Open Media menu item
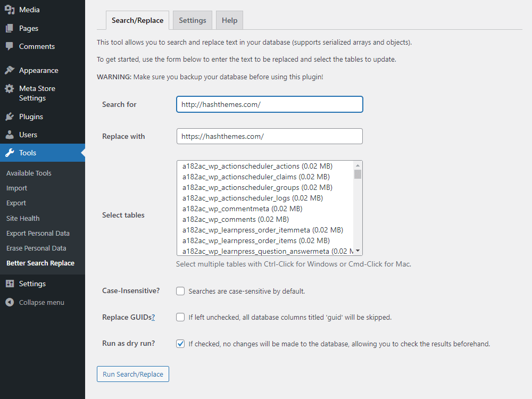 point(29,10)
